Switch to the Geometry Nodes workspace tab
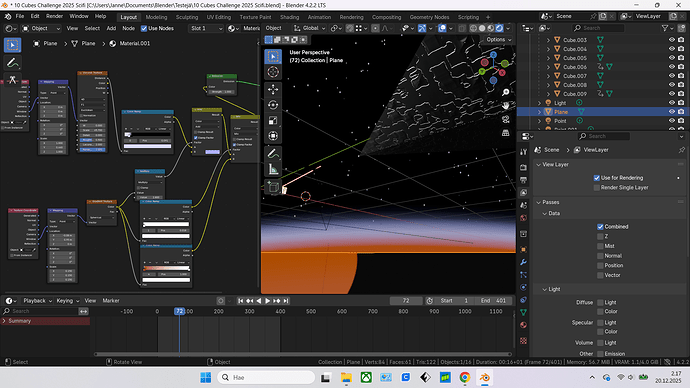690x388 pixels. coord(429,17)
